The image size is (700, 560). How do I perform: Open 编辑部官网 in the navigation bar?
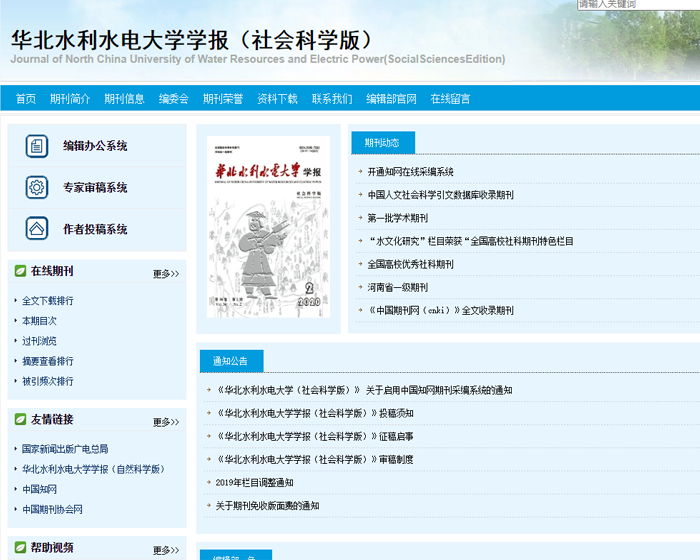[x=392, y=99]
